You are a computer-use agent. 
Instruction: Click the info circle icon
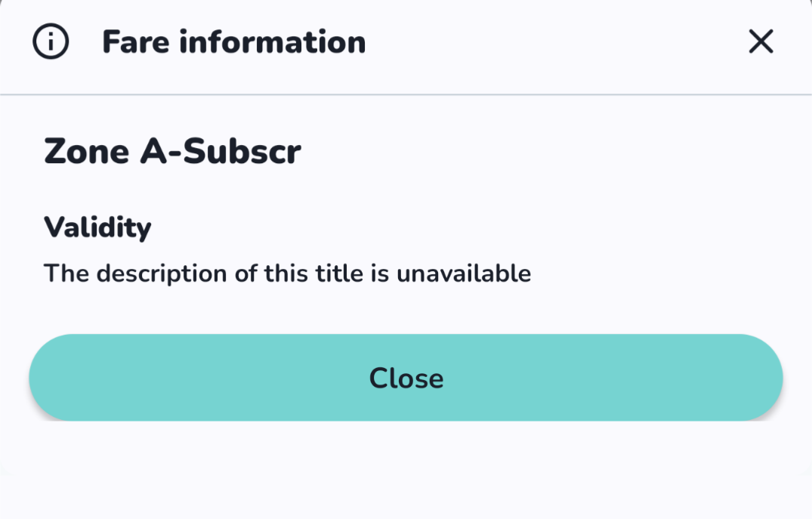pos(51,42)
